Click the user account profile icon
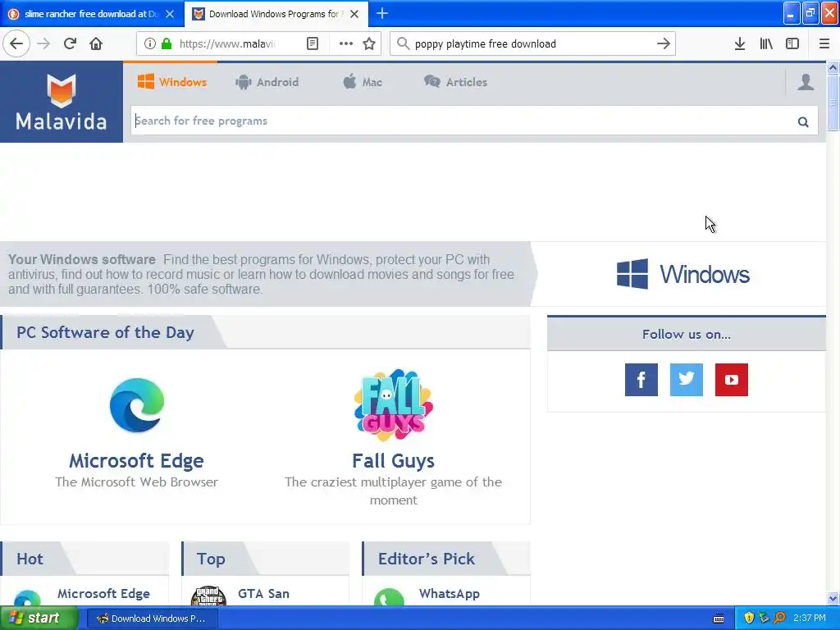 pyautogui.click(x=806, y=82)
